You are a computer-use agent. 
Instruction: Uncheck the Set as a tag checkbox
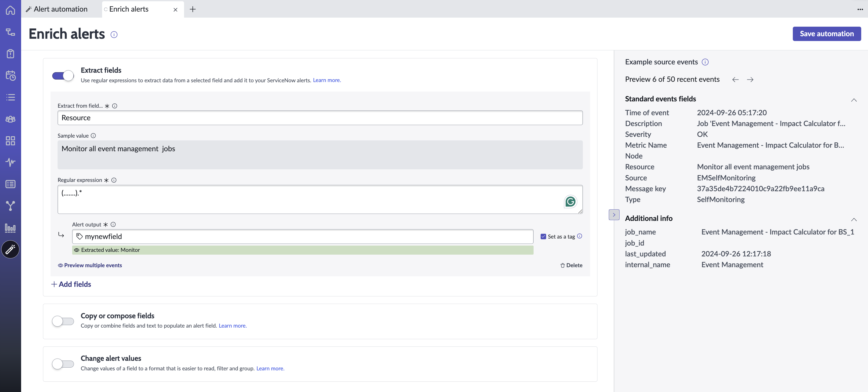click(x=543, y=237)
